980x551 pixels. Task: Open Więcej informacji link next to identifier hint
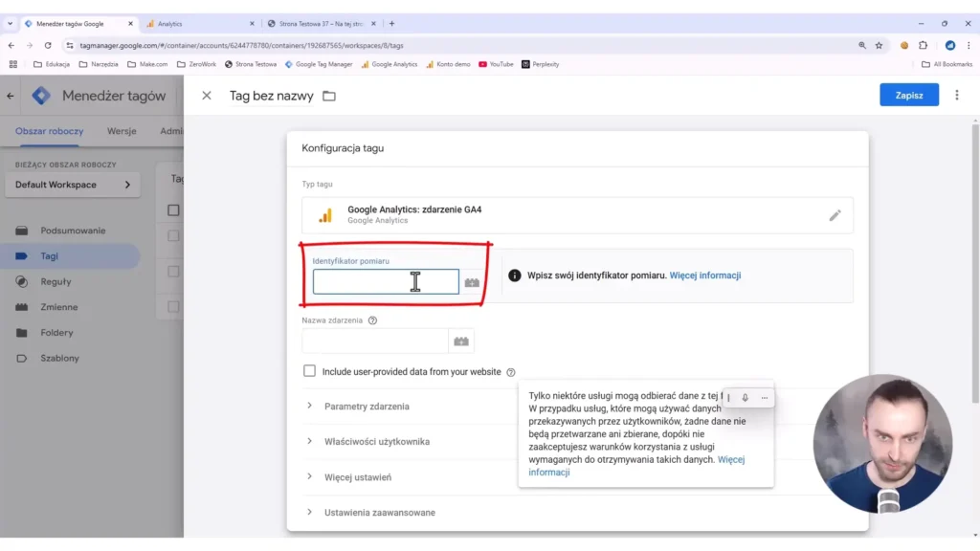tap(705, 275)
